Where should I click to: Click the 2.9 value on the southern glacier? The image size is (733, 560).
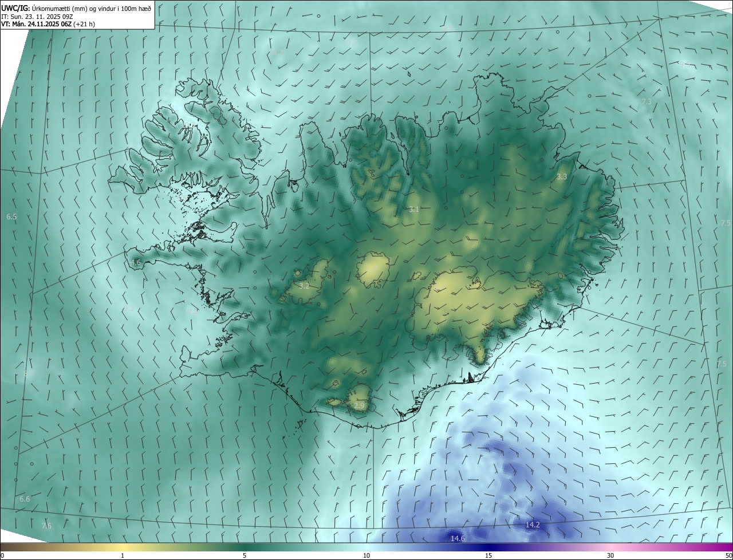(x=359, y=405)
